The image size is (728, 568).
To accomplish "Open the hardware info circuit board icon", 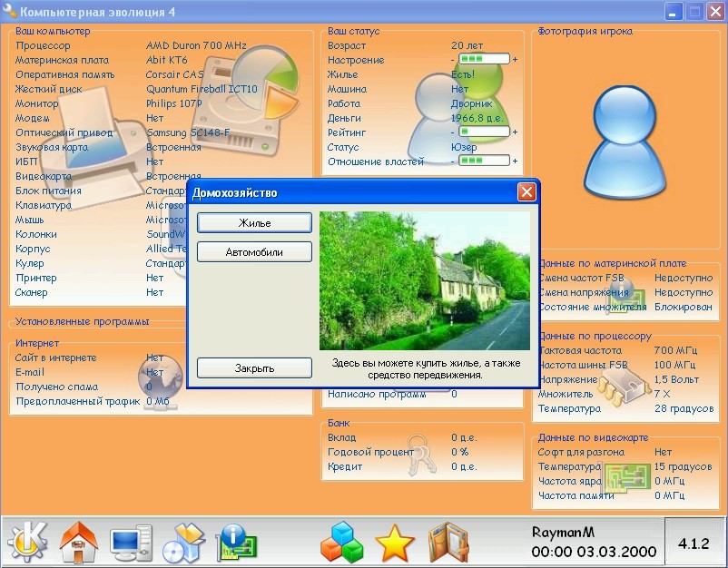I will click(x=236, y=543).
